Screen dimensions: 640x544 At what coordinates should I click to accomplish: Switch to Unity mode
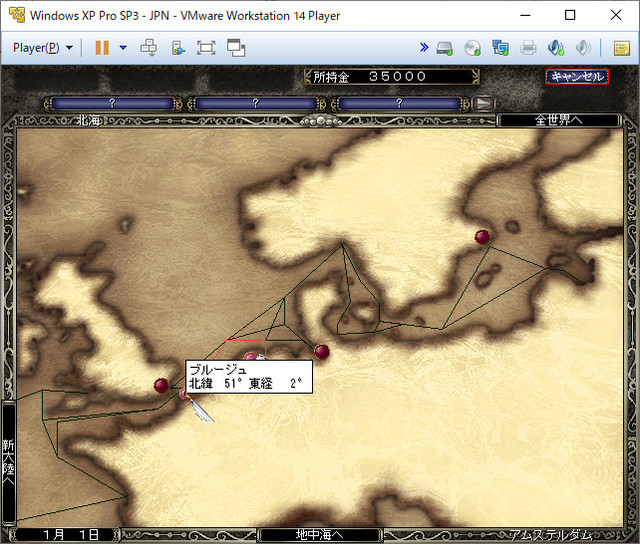[x=236, y=48]
